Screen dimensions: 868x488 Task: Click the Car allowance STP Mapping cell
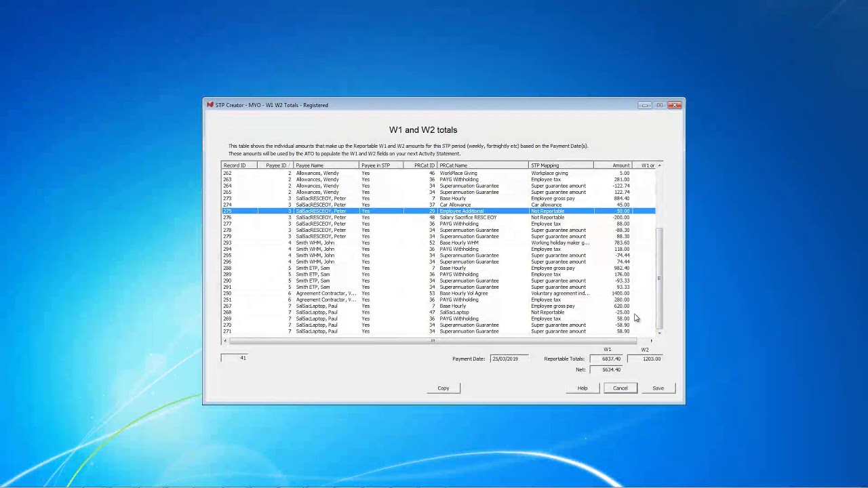pos(546,205)
